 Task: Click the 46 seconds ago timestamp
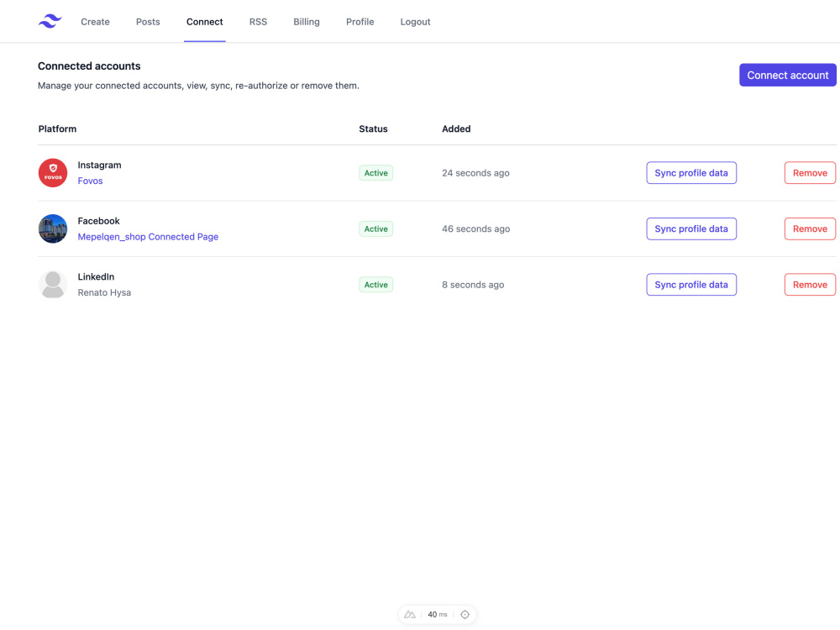(475, 228)
